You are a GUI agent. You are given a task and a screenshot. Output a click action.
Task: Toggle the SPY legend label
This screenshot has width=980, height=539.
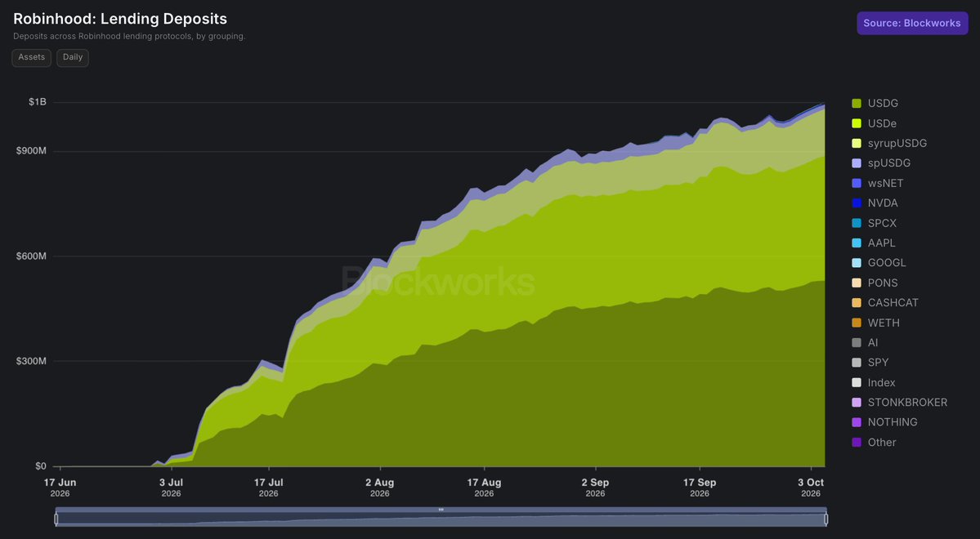click(878, 363)
